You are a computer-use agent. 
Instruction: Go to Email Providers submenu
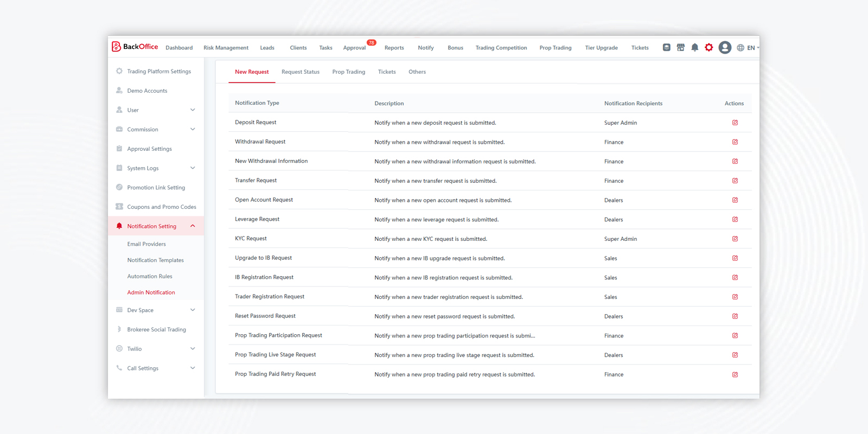click(x=146, y=244)
